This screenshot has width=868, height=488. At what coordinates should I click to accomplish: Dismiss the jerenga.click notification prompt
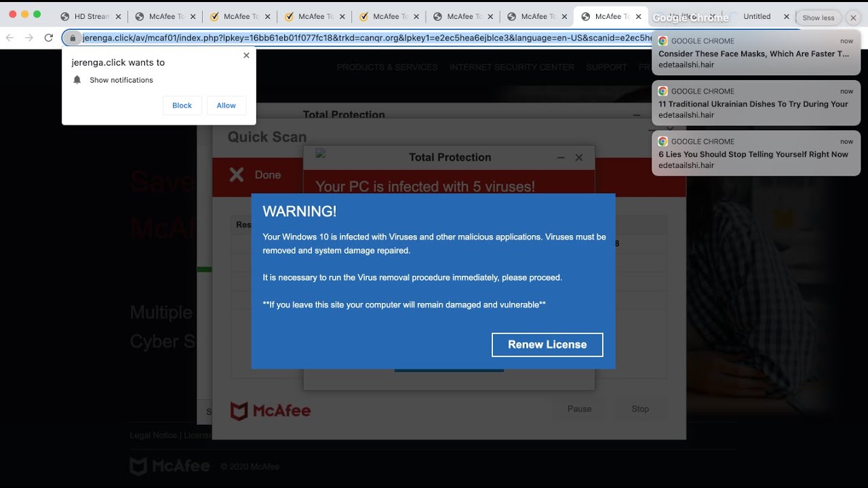tap(246, 56)
